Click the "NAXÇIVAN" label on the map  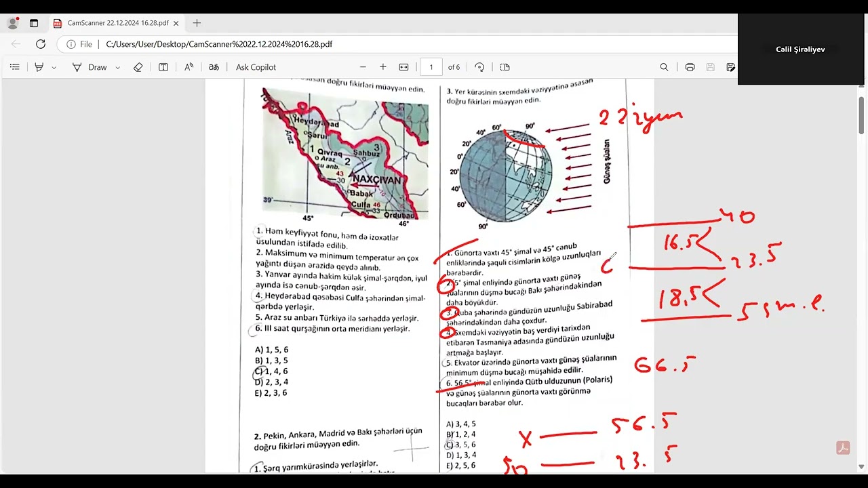click(x=378, y=180)
